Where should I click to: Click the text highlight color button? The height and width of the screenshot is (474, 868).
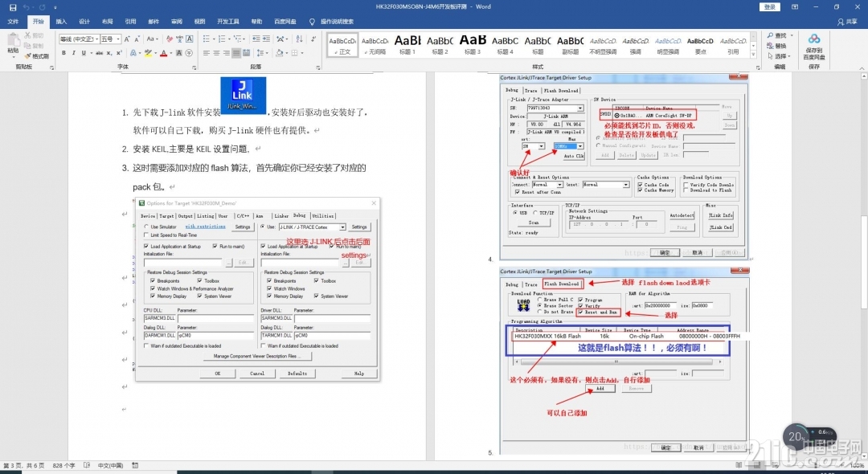pyautogui.click(x=147, y=53)
